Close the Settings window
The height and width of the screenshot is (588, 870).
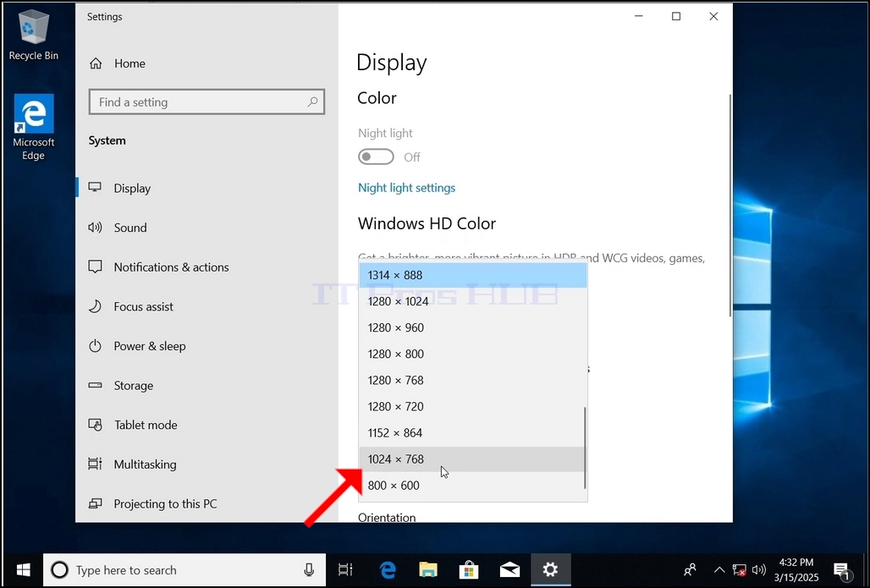pyautogui.click(x=713, y=17)
